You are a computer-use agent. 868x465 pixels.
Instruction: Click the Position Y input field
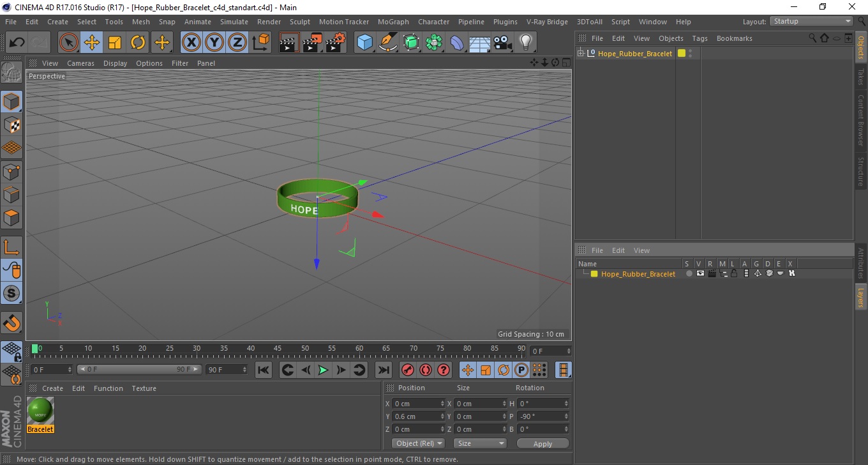pyautogui.click(x=419, y=416)
